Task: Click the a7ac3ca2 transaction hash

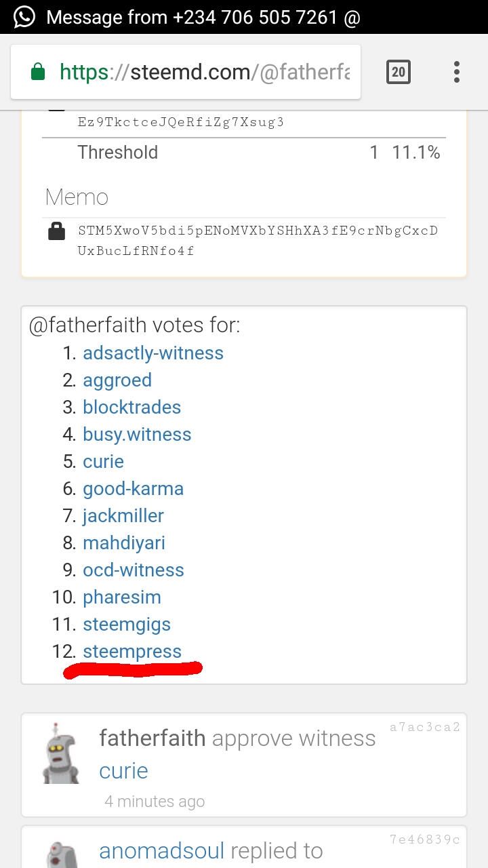Action: click(425, 728)
